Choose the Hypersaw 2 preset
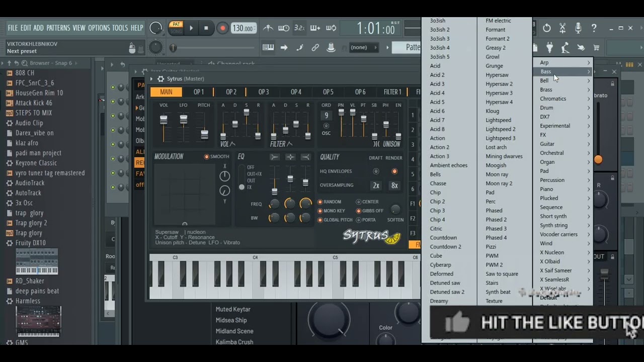The width and height of the screenshot is (644, 362). click(499, 84)
